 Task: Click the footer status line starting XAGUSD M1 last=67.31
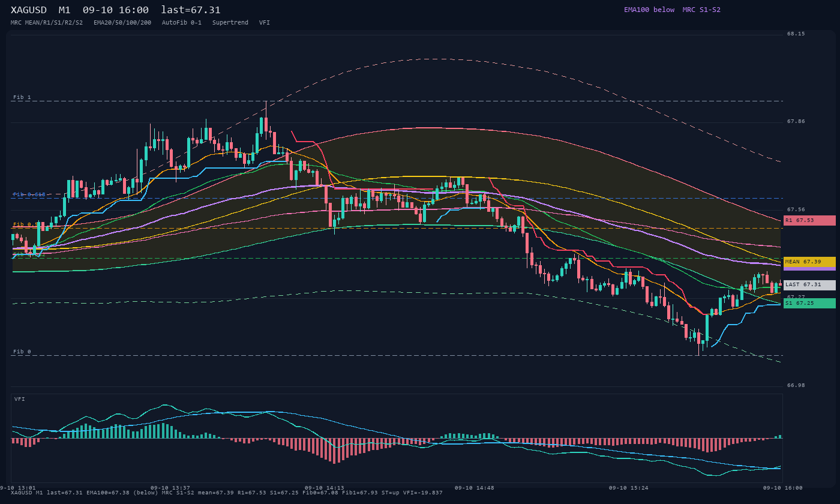pyautogui.click(x=227, y=493)
